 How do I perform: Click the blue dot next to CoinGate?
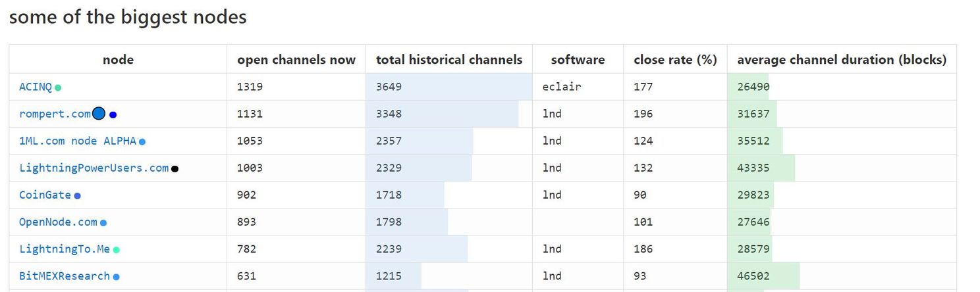pyautogui.click(x=77, y=196)
